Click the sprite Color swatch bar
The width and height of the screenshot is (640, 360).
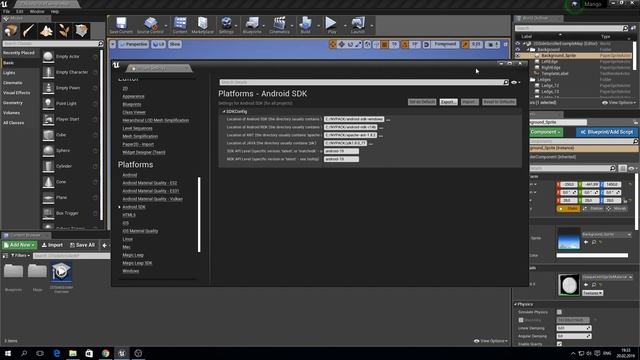click(592, 256)
